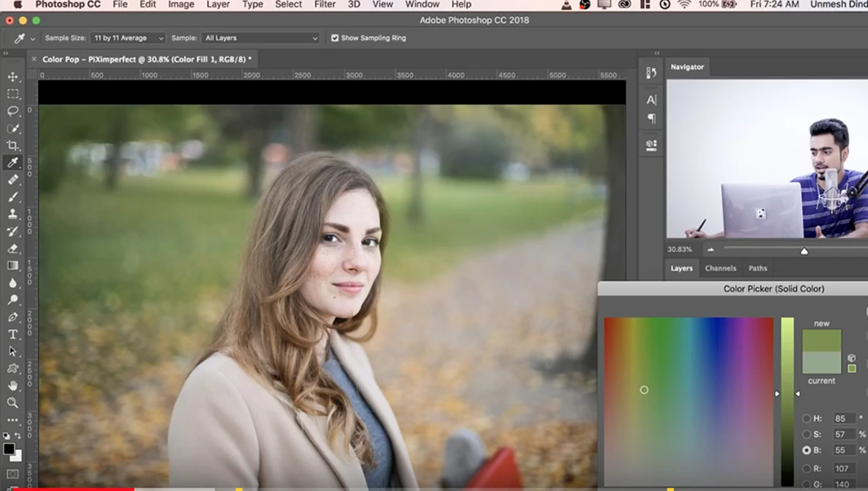868x491 pixels.
Task: Click the R value input field
Action: tap(845, 468)
